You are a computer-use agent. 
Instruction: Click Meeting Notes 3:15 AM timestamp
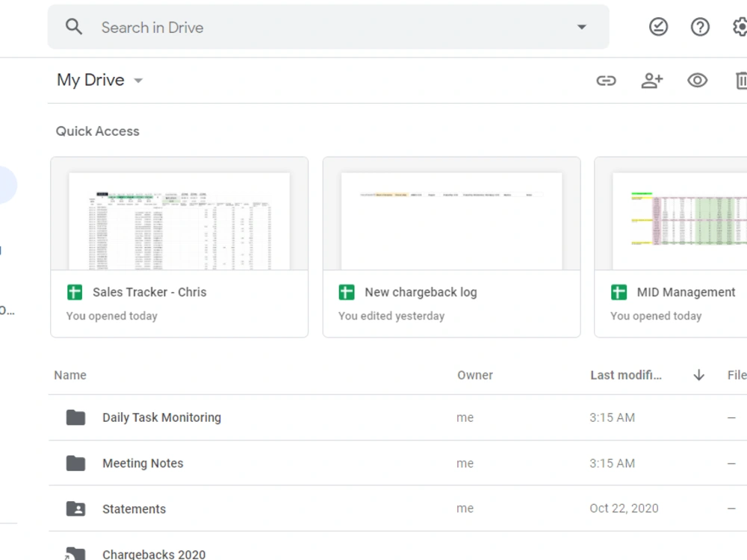coord(613,464)
